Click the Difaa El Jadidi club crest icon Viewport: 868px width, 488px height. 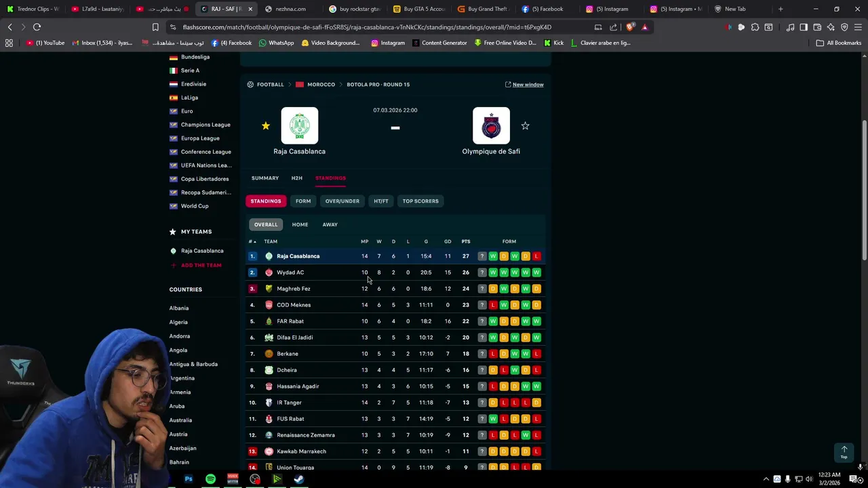269,338
